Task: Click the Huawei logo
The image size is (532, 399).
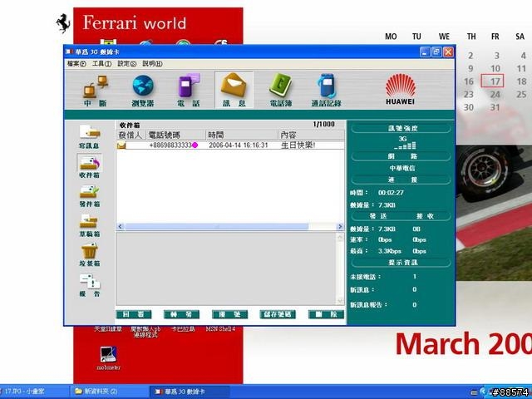Action: coord(401,90)
